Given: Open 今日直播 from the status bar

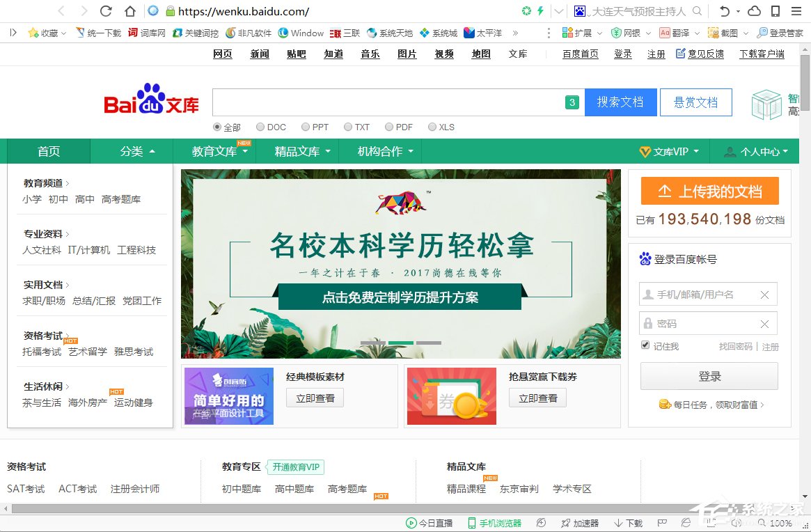Looking at the screenshot, I should click(430, 522).
